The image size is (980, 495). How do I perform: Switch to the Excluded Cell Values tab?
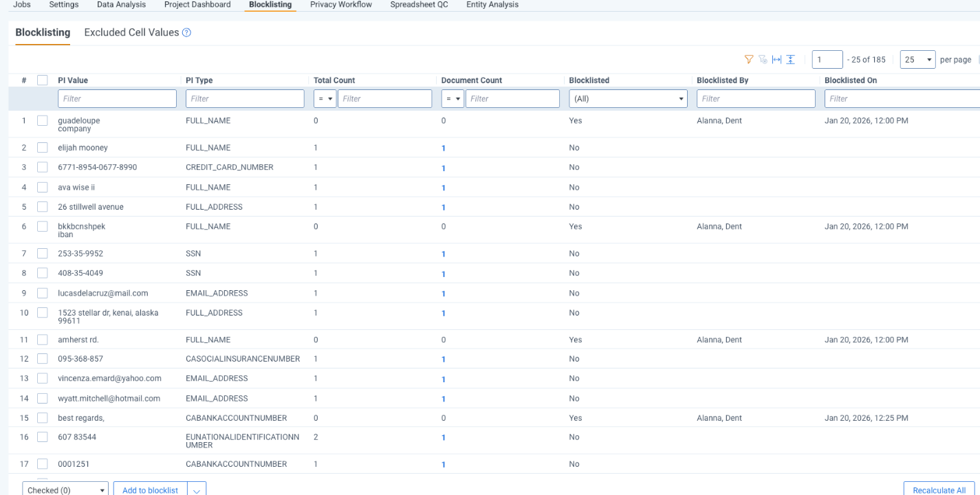click(131, 32)
